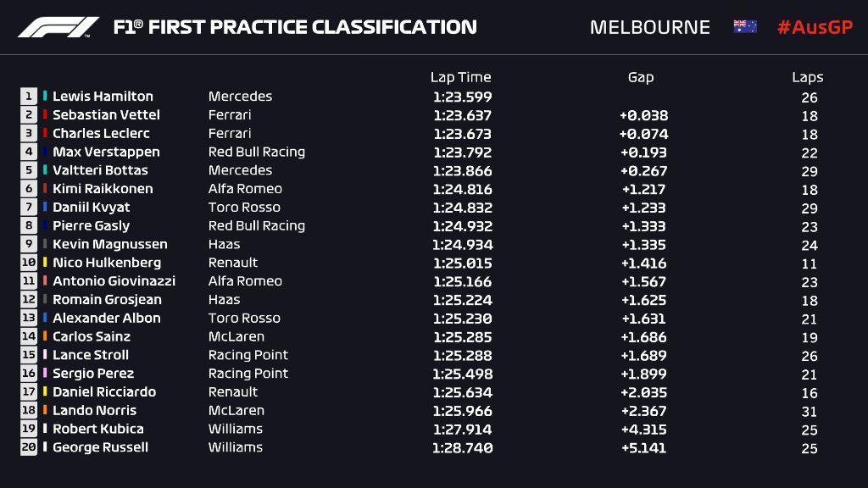Click the First Practice Classification title

295,27
